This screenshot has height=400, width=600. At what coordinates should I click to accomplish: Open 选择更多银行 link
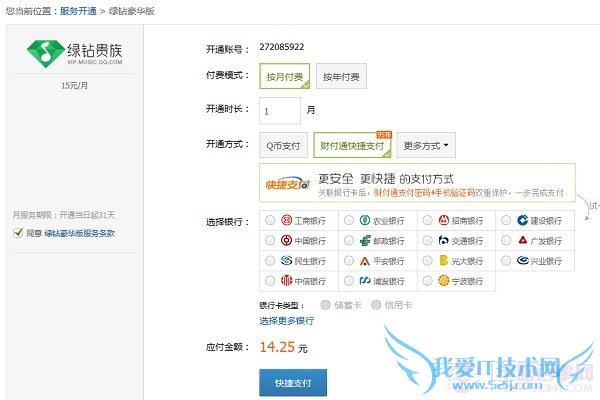click(x=287, y=321)
